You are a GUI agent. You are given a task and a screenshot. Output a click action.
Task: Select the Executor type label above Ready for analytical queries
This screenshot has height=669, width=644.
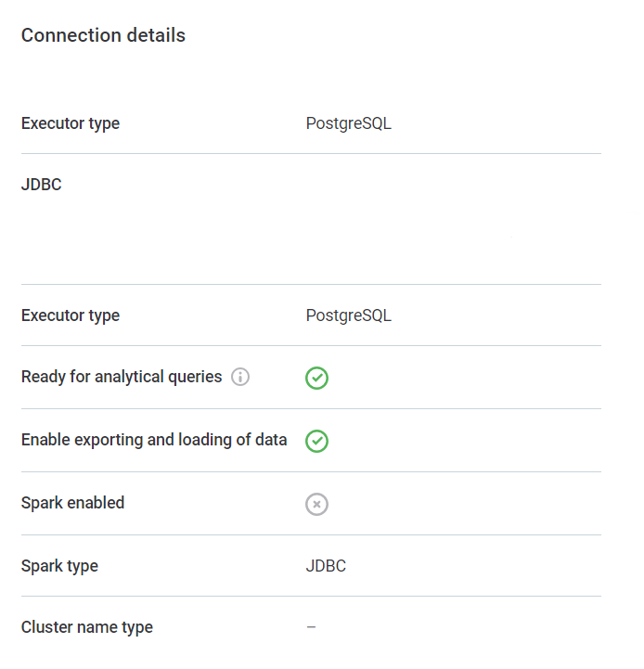coord(71,315)
